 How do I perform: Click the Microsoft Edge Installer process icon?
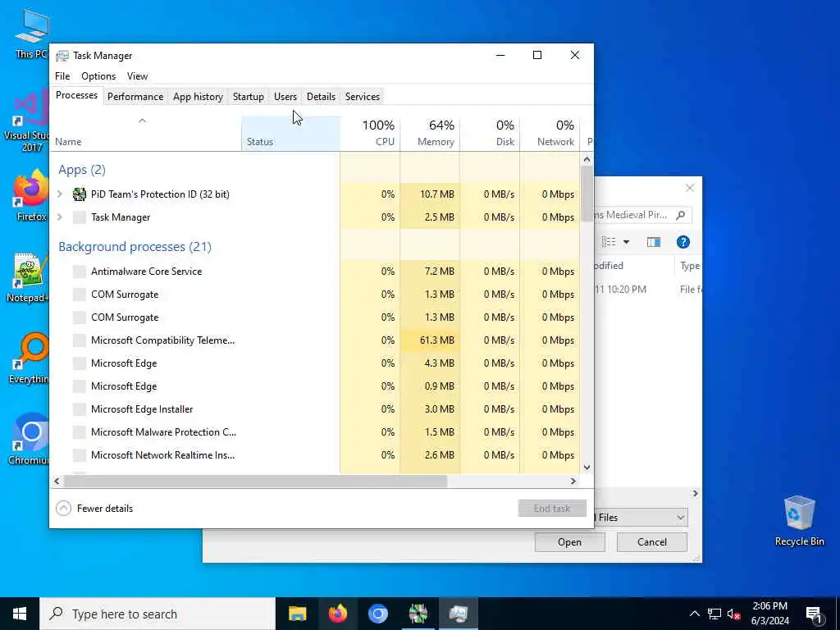(x=80, y=409)
